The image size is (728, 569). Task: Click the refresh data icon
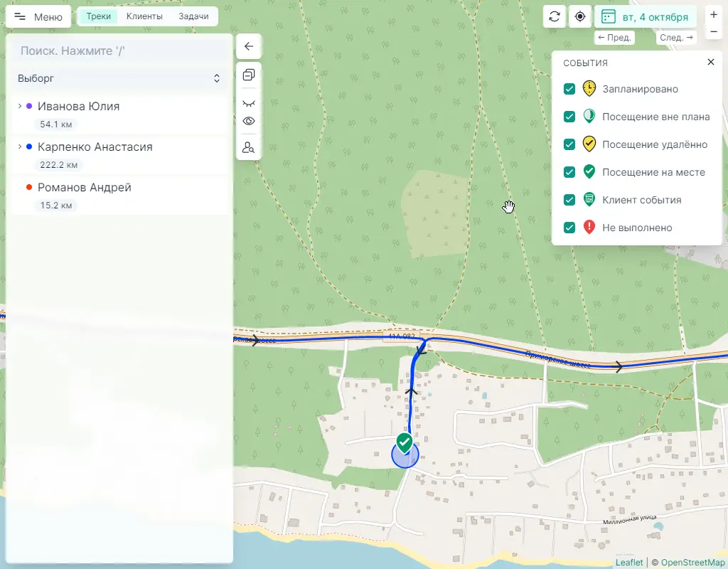point(555,16)
